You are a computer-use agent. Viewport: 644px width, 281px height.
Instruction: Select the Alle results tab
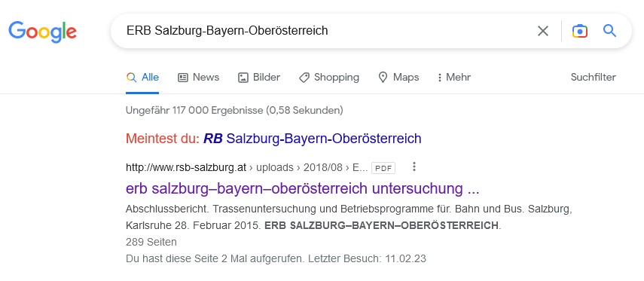pos(142,78)
